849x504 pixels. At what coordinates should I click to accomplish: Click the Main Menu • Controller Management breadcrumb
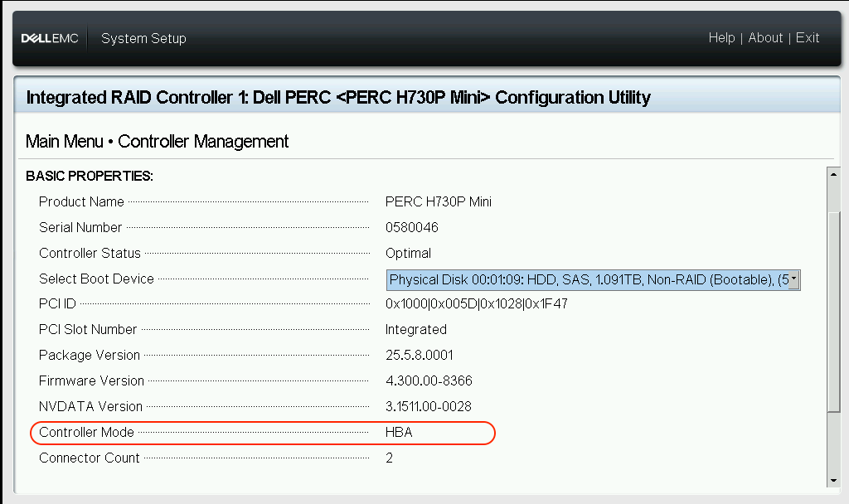(x=157, y=141)
